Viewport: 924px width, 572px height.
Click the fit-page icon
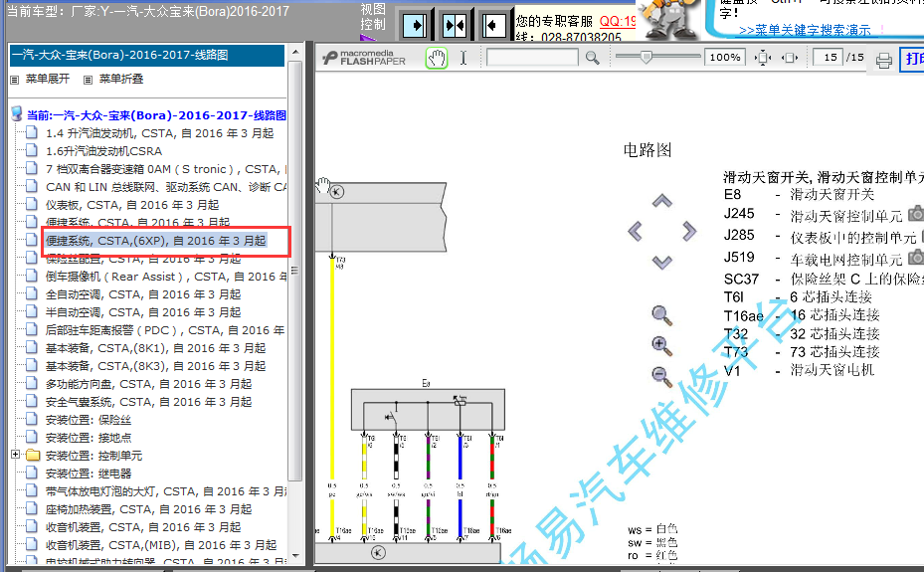click(763, 58)
